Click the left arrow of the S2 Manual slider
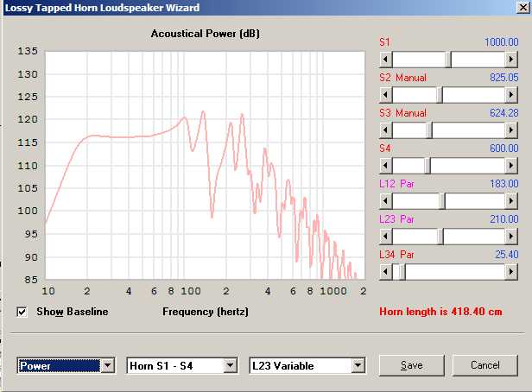Viewport: 532px width, 392px height. click(386, 95)
